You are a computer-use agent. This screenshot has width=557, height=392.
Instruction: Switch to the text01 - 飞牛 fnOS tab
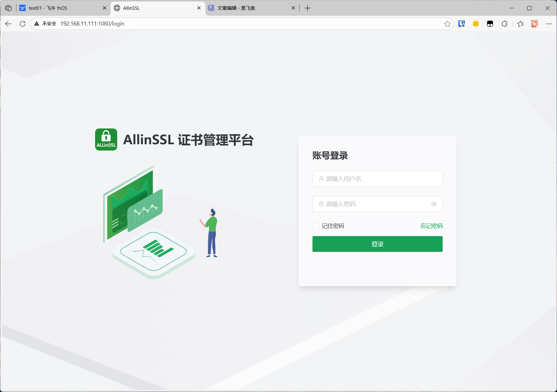60,8
